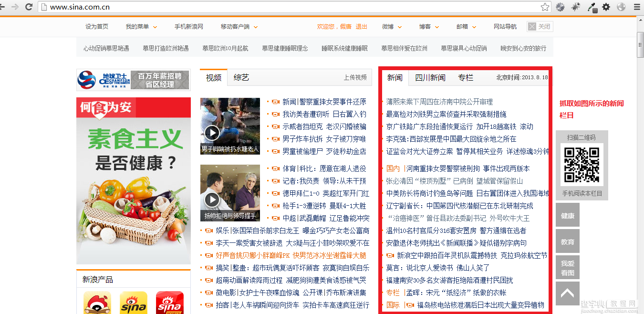Open the 网站导航 link
The width and height of the screenshot is (644, 314).
(505, 27)
